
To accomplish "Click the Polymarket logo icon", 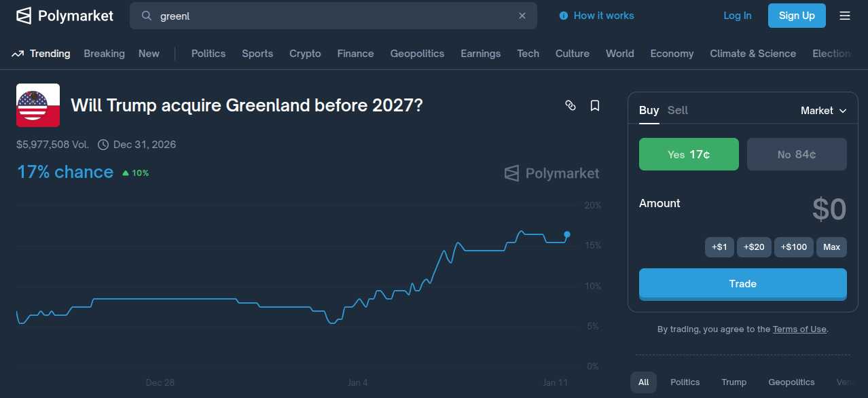I will (24, 16).
